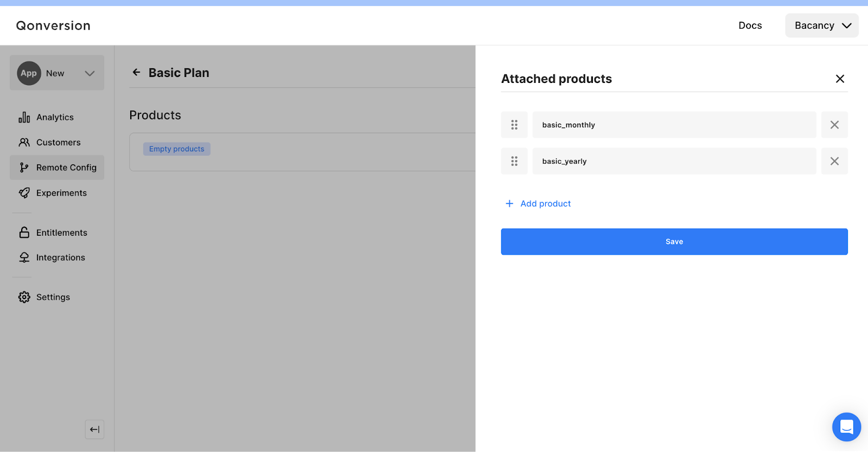Collapse sidebar with the arrow button
The height and width of the screenshot is (452, 868).
[x=94, y=429]
